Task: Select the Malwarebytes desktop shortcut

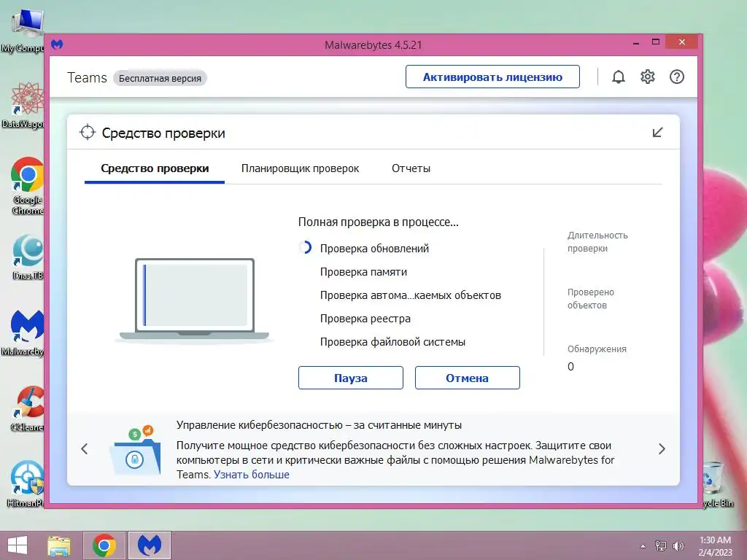Action: pyautogui.click(x=22, y=332)
